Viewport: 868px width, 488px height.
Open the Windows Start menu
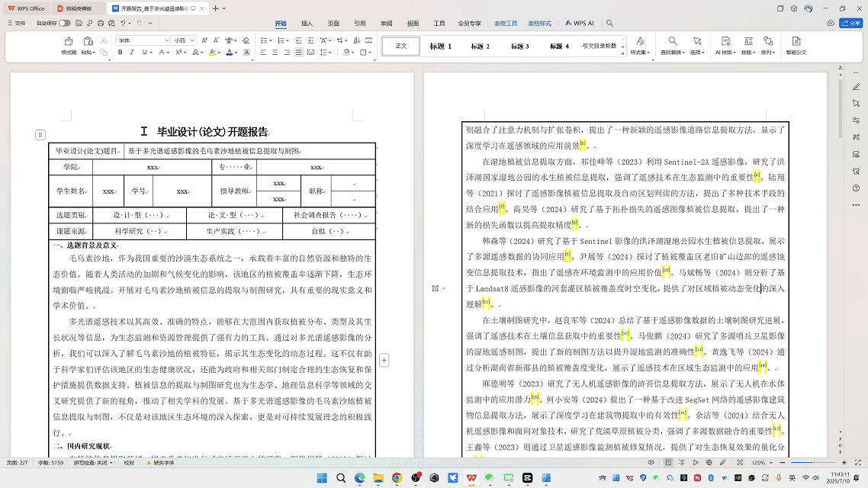coord(322,478)
